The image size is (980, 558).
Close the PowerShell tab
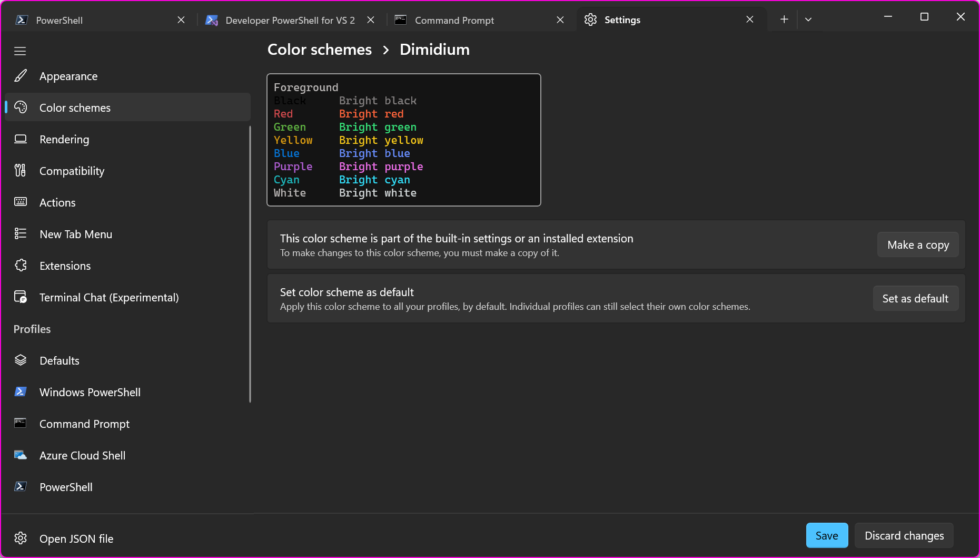[181, 20]
